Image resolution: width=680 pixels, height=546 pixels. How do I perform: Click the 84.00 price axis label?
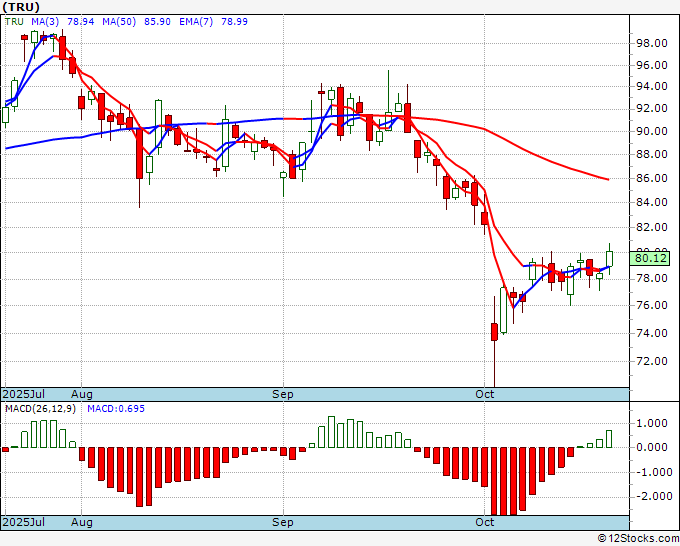[x=651, y=202]
